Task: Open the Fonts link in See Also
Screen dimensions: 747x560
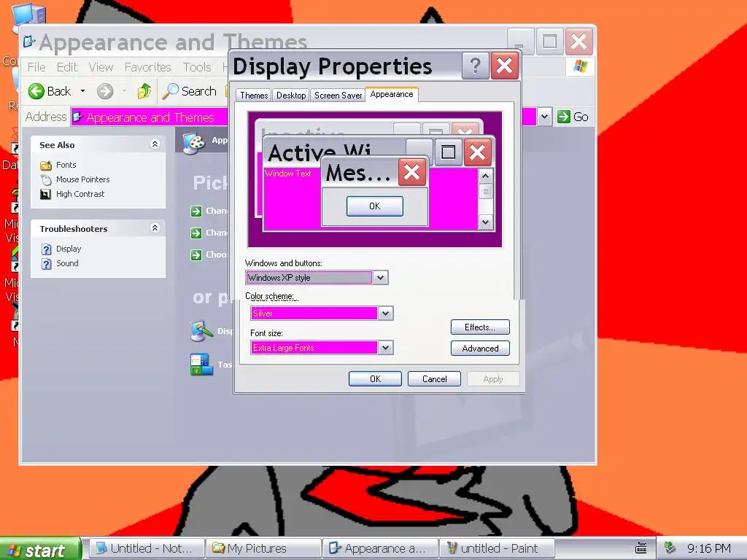Action: [x=66, y=165]
